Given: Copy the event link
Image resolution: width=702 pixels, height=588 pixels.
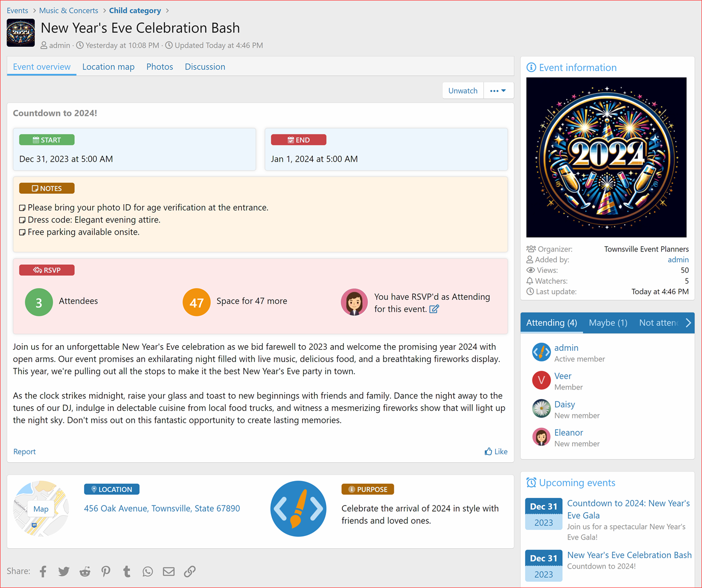Looking at the screenshot, I should pos(190,571).
